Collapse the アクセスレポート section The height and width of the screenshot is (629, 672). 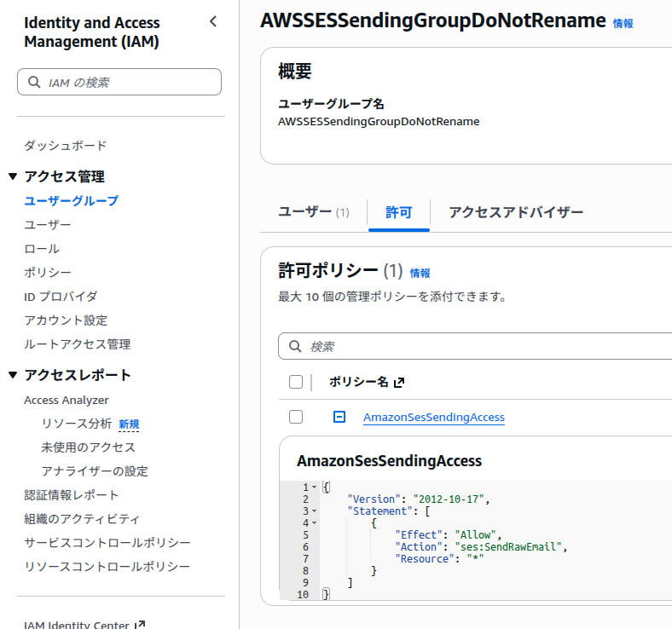point(13,375)
